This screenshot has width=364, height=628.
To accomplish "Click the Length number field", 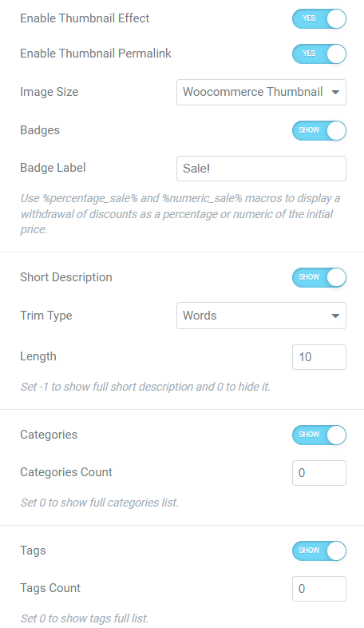I will click(319, 357).
